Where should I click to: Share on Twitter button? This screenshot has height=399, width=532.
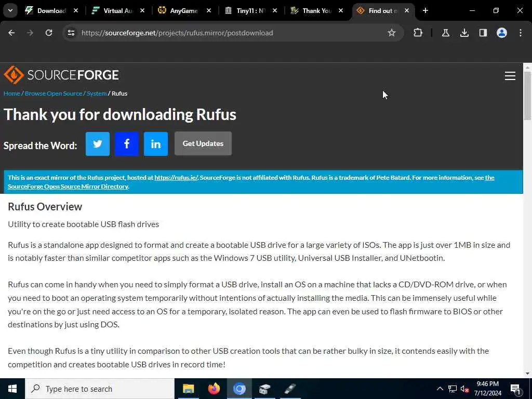[98, 144]
